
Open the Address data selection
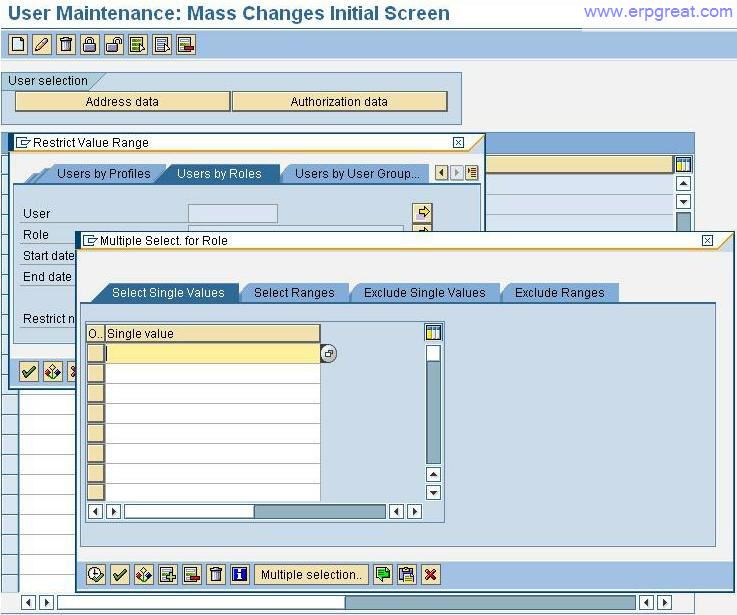pos(122,102)
